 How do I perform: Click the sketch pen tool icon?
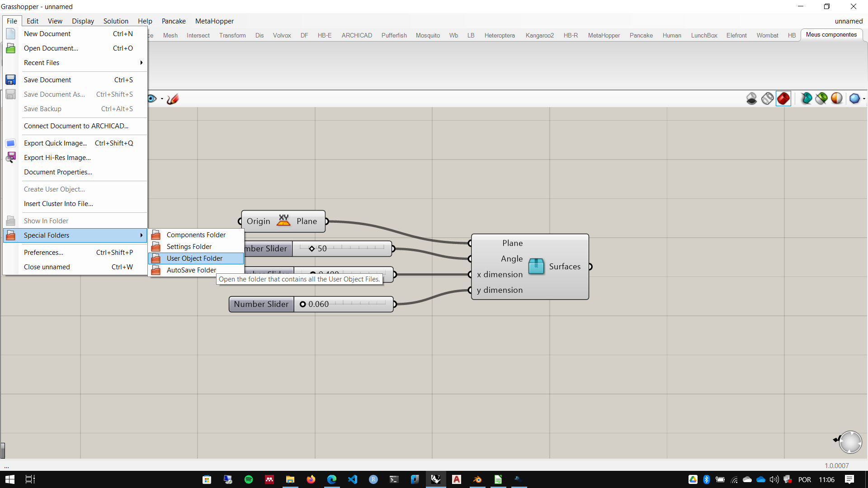pyautogui.click(x=173, y=99)
